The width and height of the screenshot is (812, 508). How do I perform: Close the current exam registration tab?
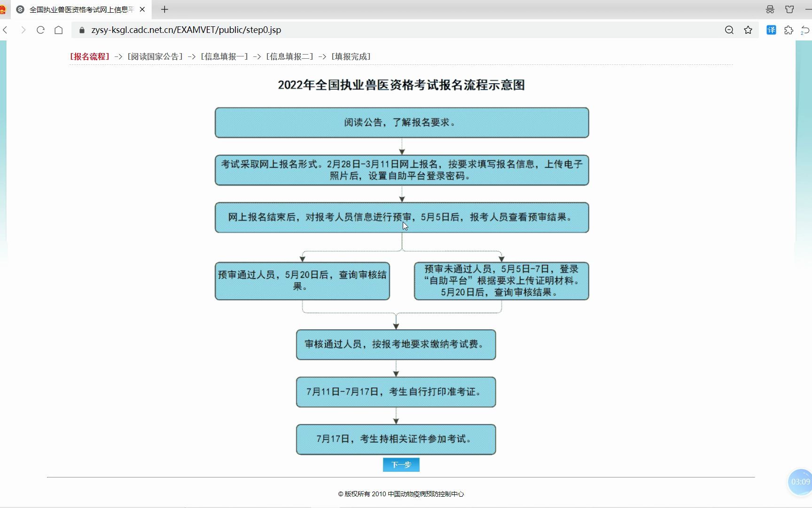[142, 9]
